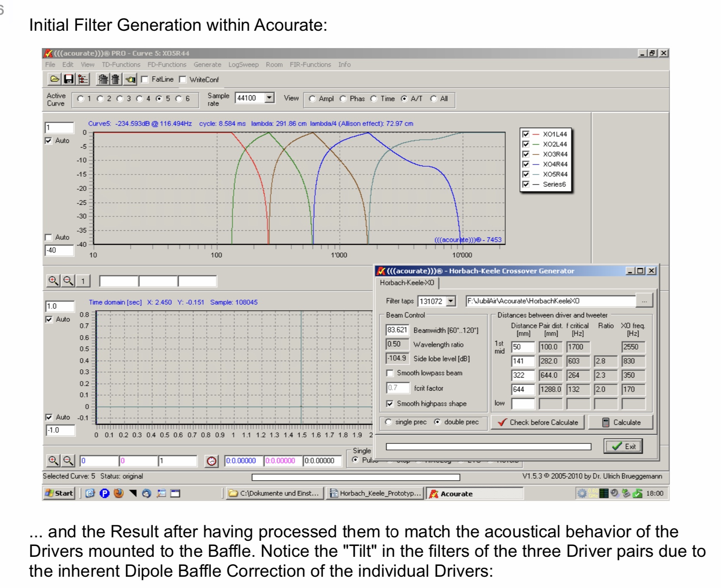Click the pointing hand toolbar icon
Viewport: 721px width, 588px height.
pyautogui.click(x=130, y=79)
